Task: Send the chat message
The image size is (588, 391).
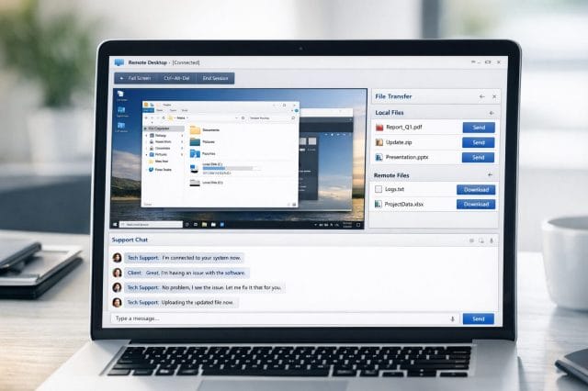Action: 478,318
